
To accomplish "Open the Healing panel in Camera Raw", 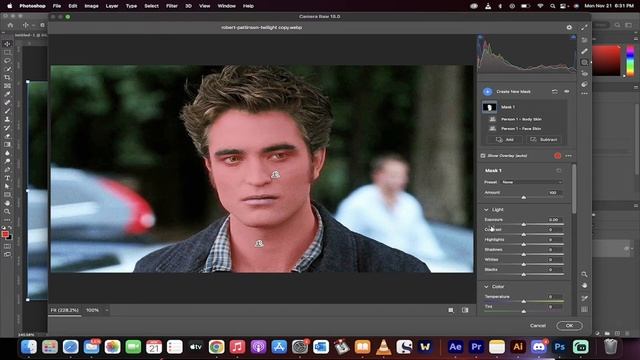I will 584,51.
